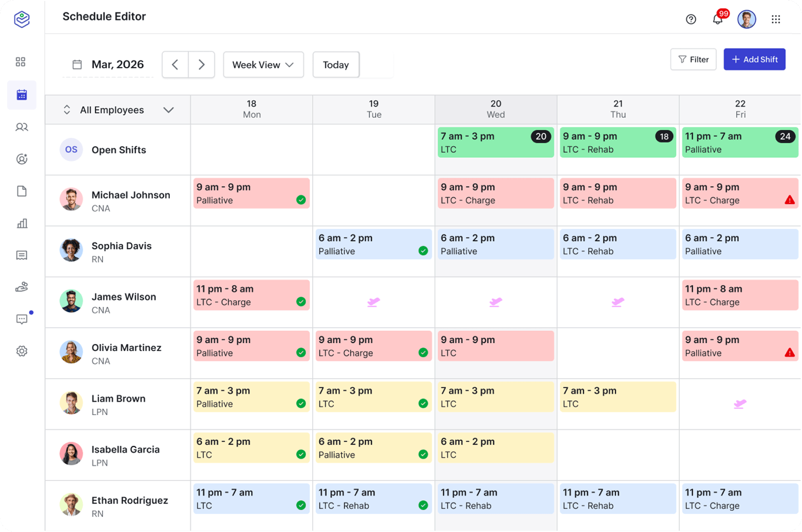This screenshot has width=802, height=532.
Task: Click Isabella Garcia's avatar photo
Action: point(71,454)
